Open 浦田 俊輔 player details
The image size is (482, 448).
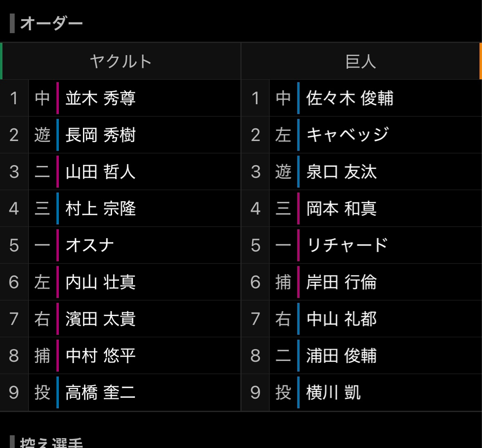341,355
